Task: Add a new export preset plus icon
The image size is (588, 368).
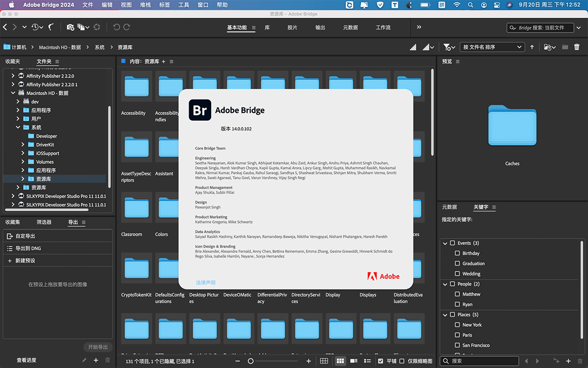Action: (96, 360)
